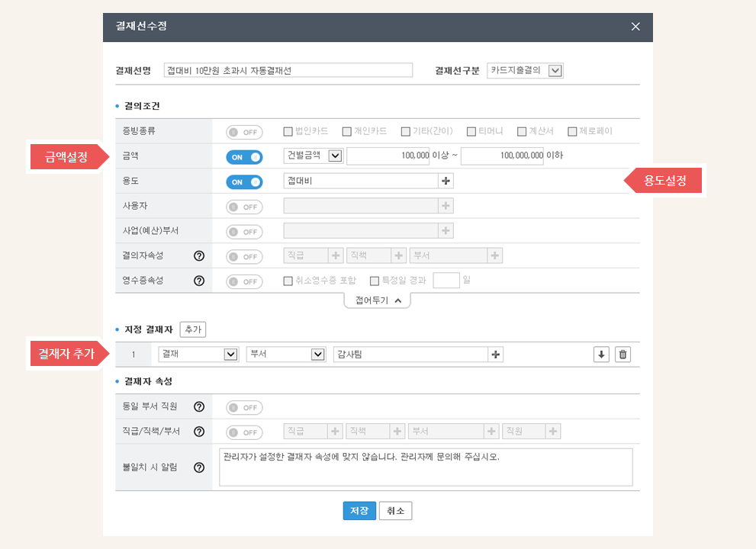Screen dimensions: 756x549
Task: Click 직원 field in 직급/직책/부서 row
Action: (524, 432)
